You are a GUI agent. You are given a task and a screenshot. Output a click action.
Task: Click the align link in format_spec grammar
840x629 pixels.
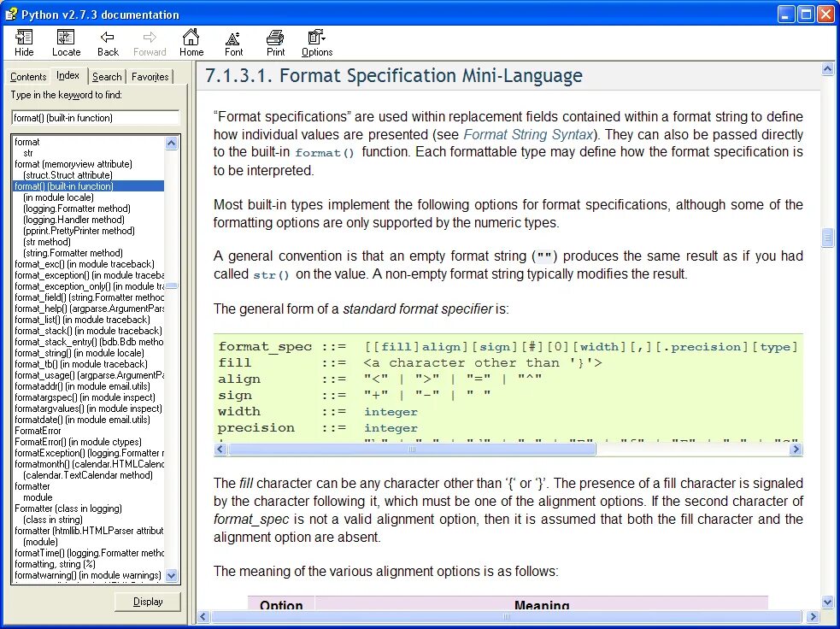coord(442,347)
